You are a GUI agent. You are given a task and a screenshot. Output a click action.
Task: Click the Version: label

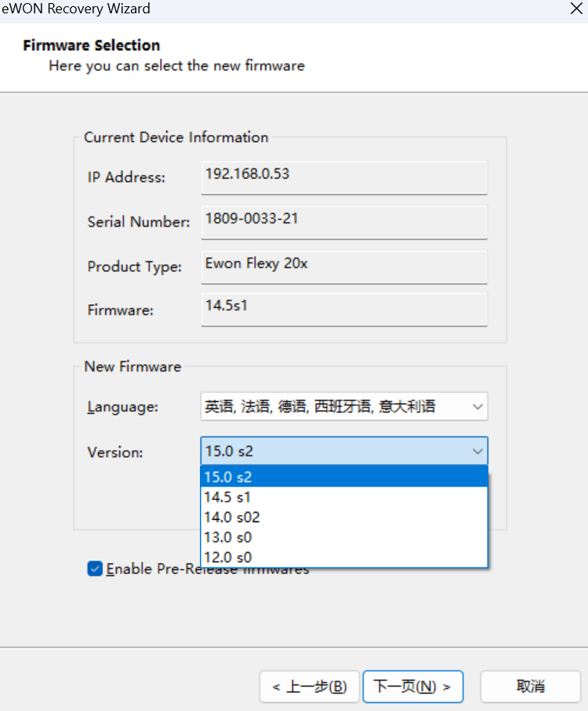coord(115,452)
